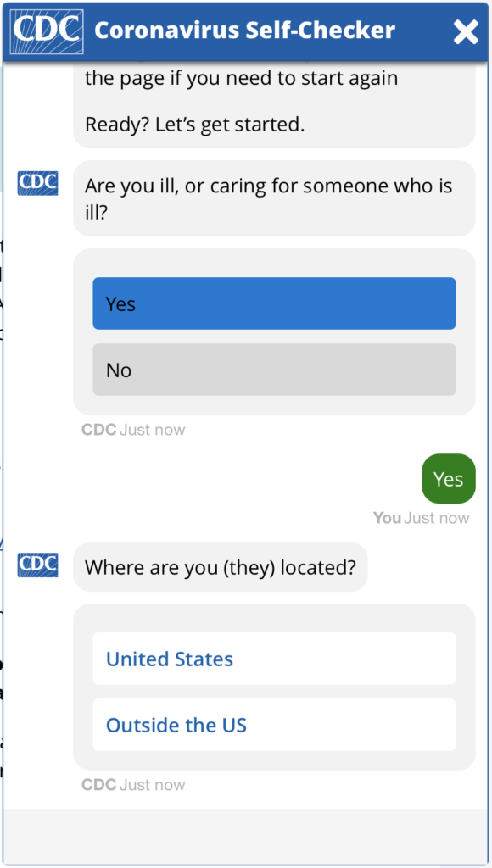Click CDC avatar beside the illness question
This screenshot has width=492, height=868.
click(x=37, y=183)
